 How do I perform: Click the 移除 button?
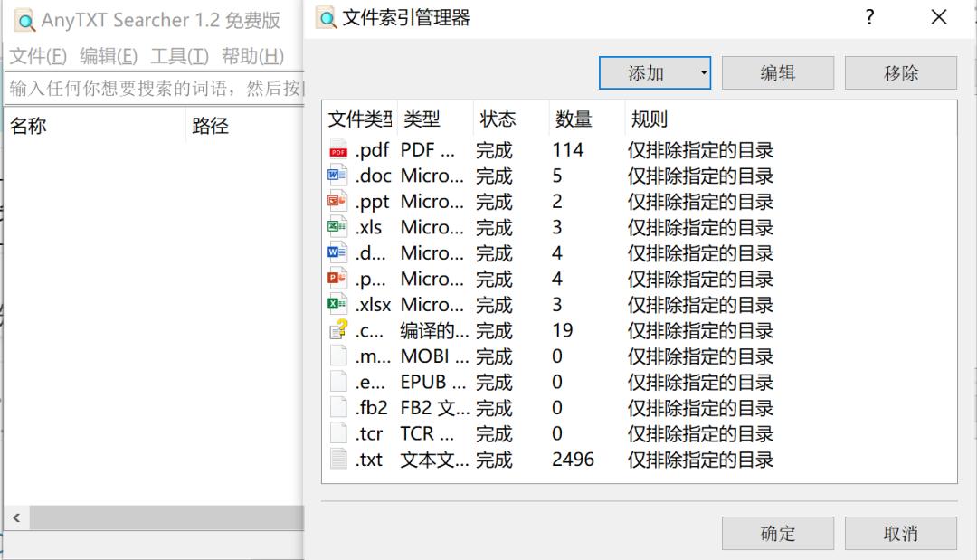901,73
